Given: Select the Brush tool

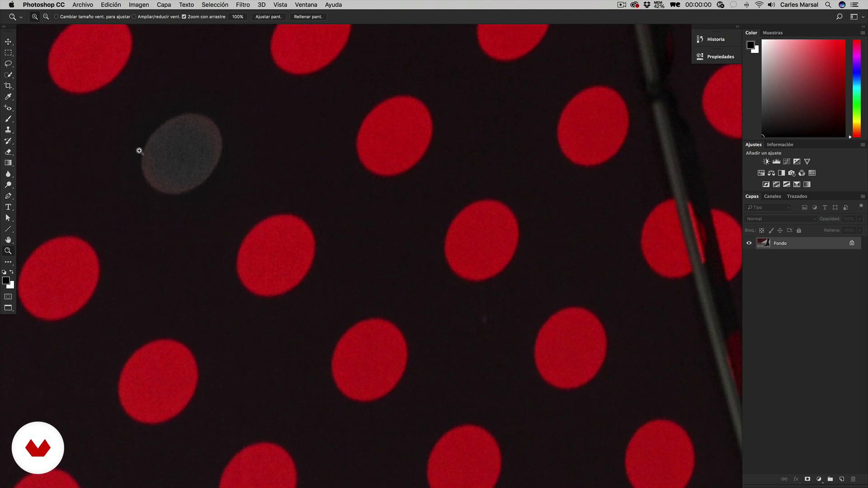Looking at the screenshot, I should (8, 119).
